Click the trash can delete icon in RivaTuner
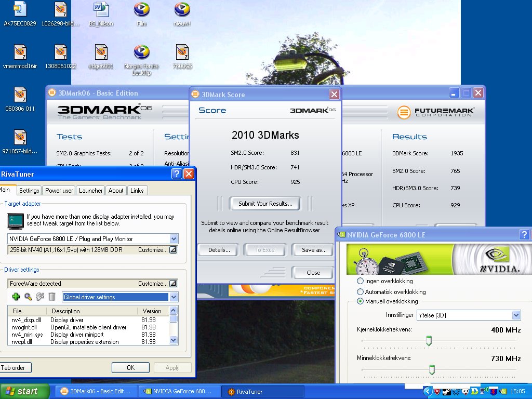The image size is (532, 399). point(52,297)
